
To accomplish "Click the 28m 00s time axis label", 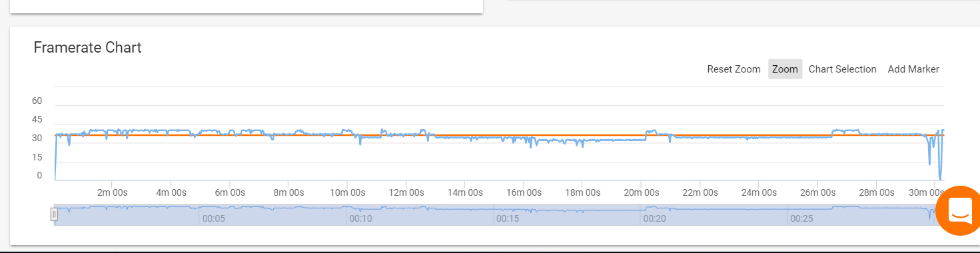I will 876,192.
